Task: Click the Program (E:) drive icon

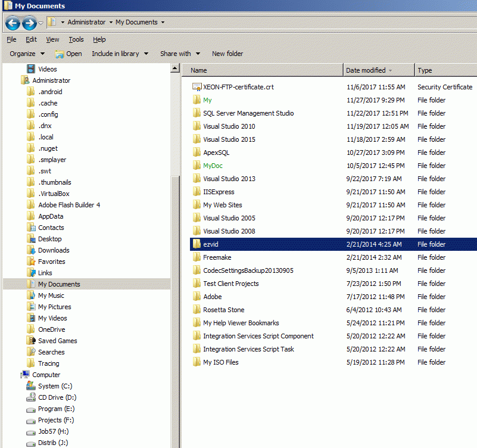Action: point(31,409)
